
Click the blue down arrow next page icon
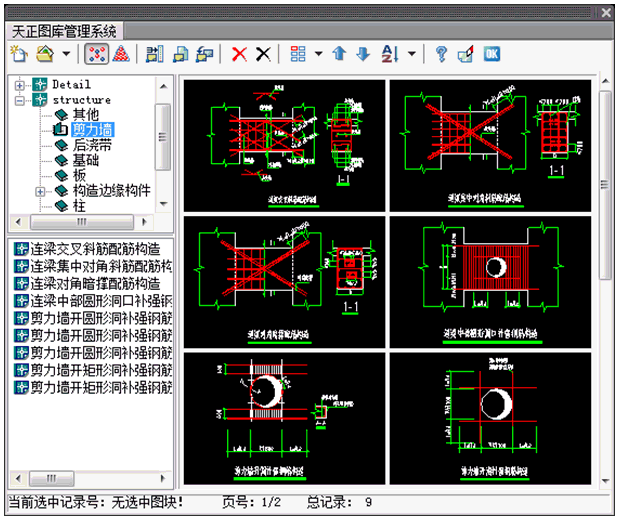[x=363, y=54]
